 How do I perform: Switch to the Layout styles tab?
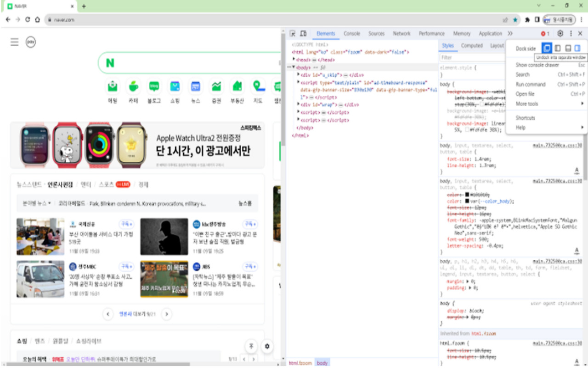tap(497, 46)
